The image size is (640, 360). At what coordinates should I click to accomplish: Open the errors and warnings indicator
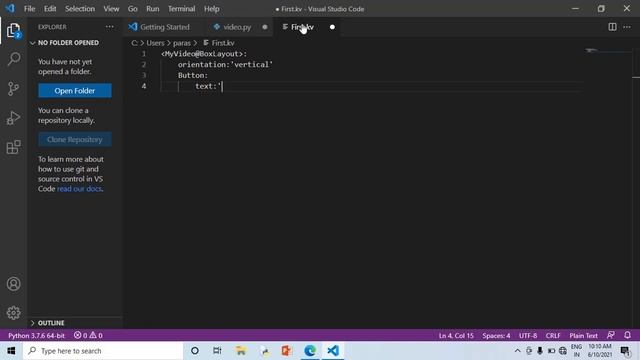(88, 336)
